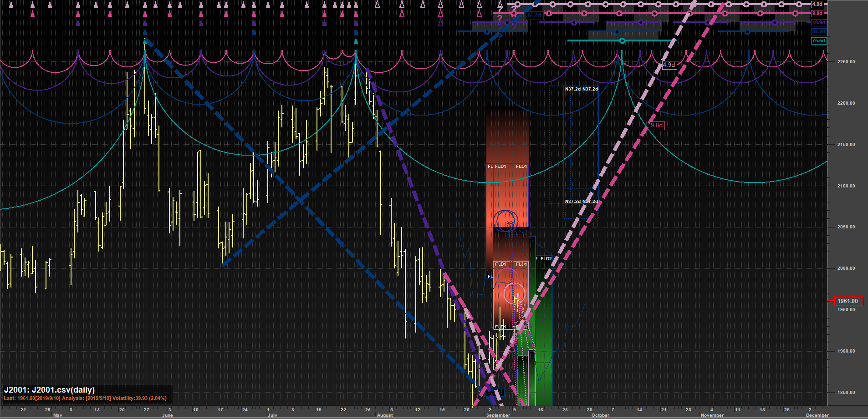Image resolution: width=868 pixels, height=419 pixels.
Task: Select the 2050.00 price axis label
Action: (846, 227)
